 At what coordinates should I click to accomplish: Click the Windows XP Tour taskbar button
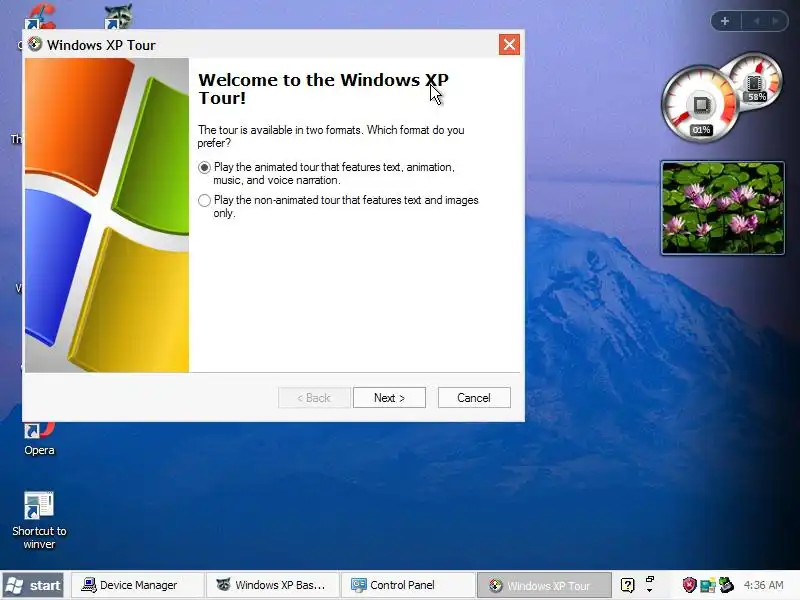coord(544,585)
